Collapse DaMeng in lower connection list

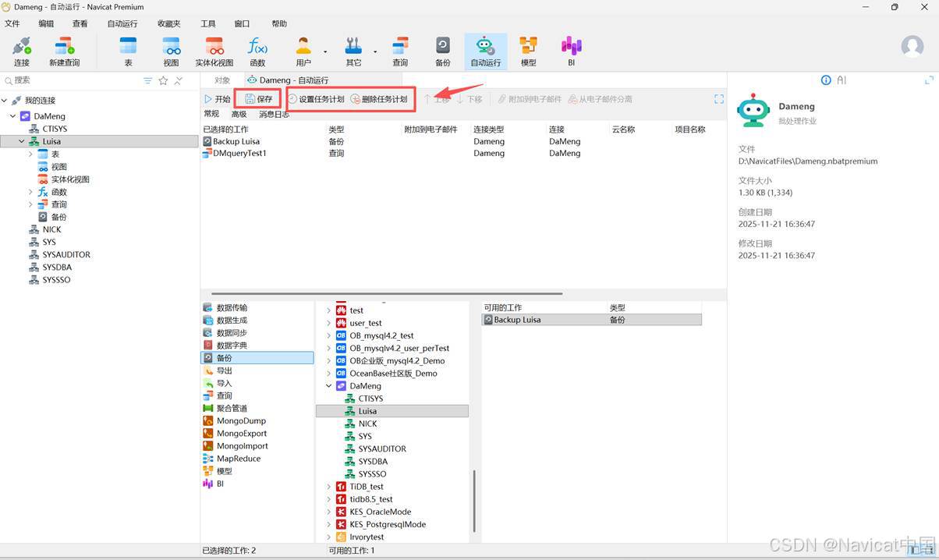click(x=329, y=386)
